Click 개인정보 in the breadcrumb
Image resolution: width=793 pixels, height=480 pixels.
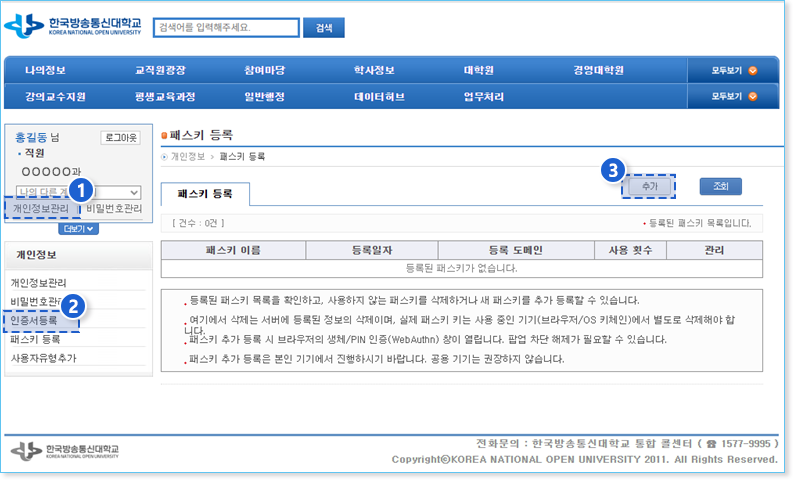(x=188, y=156)
